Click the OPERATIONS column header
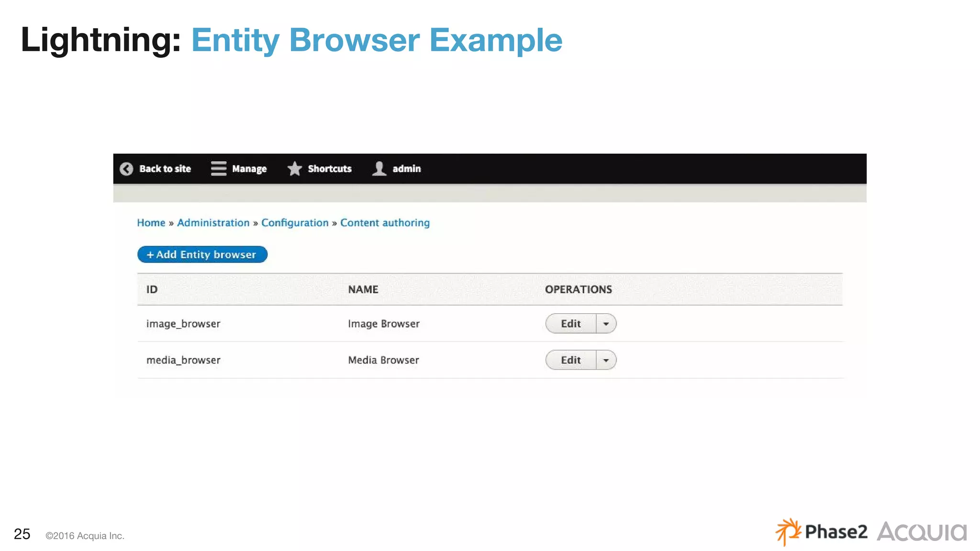The width and height of the screenshot is (980, 551). point(579,289)
